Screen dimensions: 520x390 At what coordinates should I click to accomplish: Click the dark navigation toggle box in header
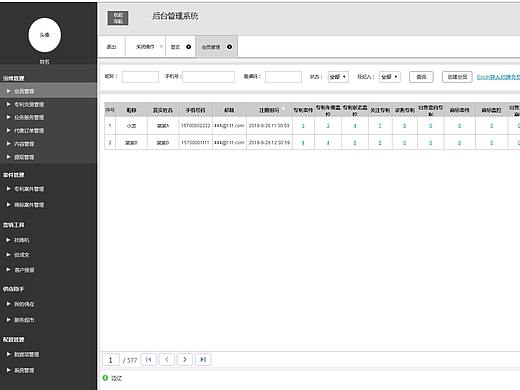[x=118, y=18]
